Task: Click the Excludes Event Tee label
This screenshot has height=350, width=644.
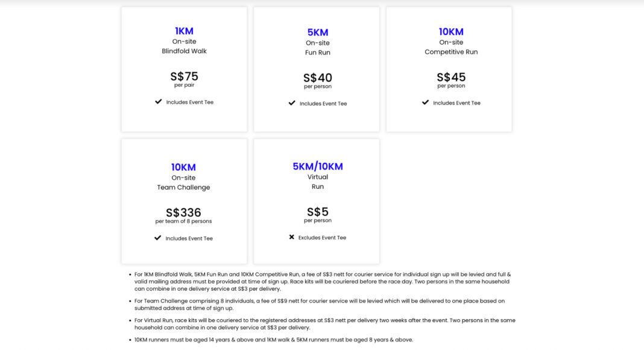Action: click(322, 237)
